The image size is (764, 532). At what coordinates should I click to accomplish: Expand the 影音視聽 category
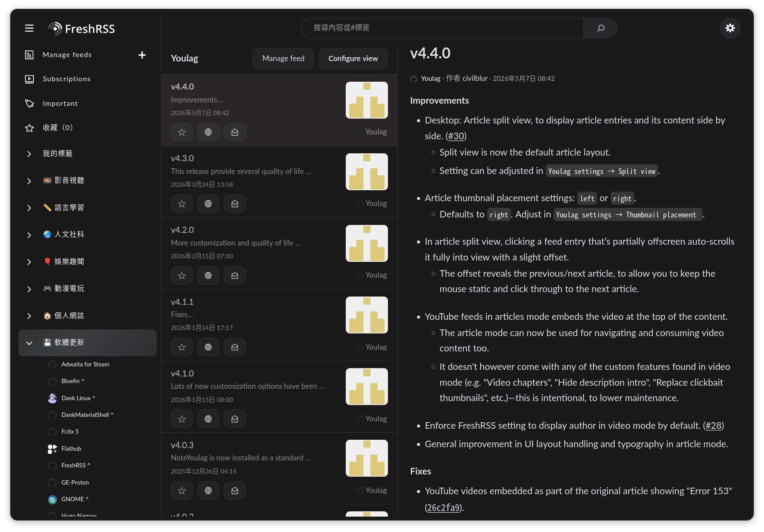point(29,181)
